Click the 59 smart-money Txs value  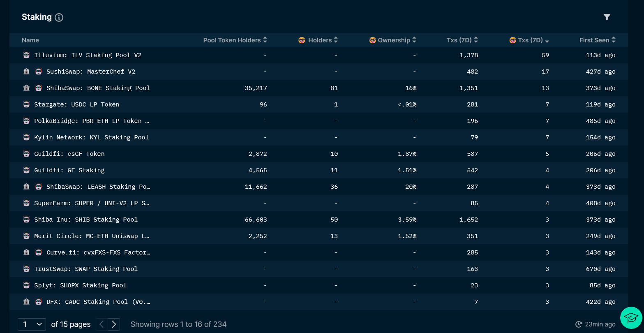(x=545, y=55)
